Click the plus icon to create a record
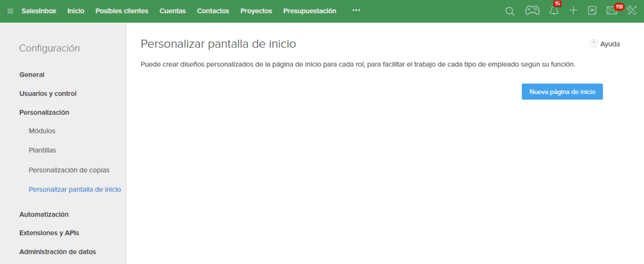This screenshot has width=644, height=264. (x=574, y=11)
